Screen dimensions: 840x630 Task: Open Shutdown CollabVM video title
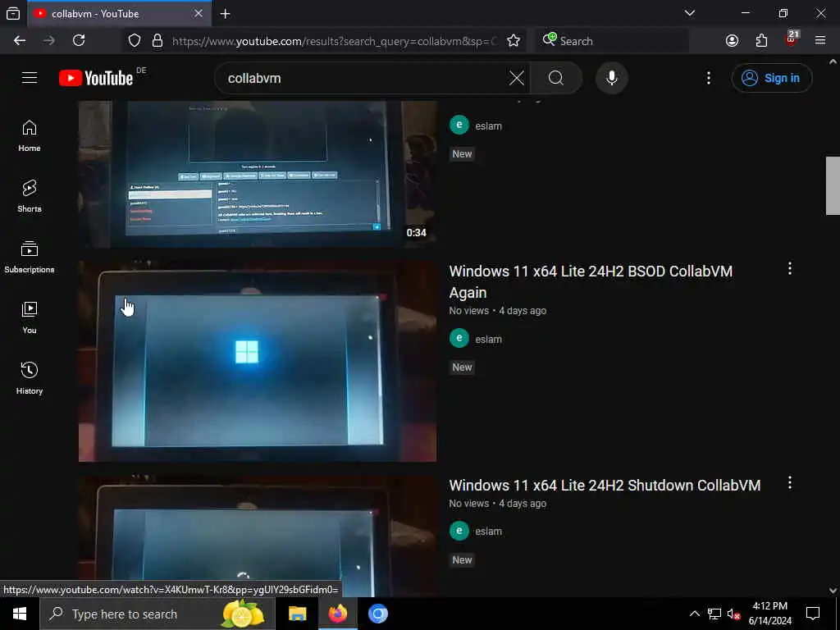[605, 486]
